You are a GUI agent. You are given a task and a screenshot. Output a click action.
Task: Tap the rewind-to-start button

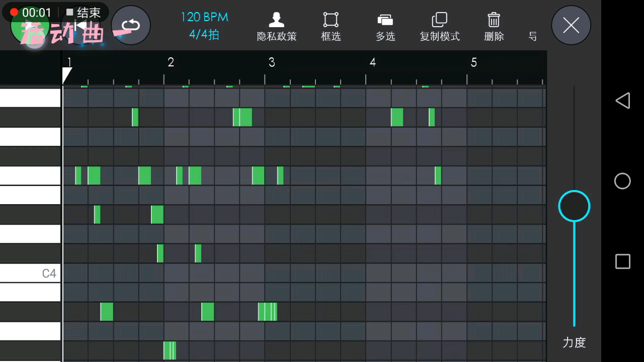pyautogui.click(x=80, y=25)
